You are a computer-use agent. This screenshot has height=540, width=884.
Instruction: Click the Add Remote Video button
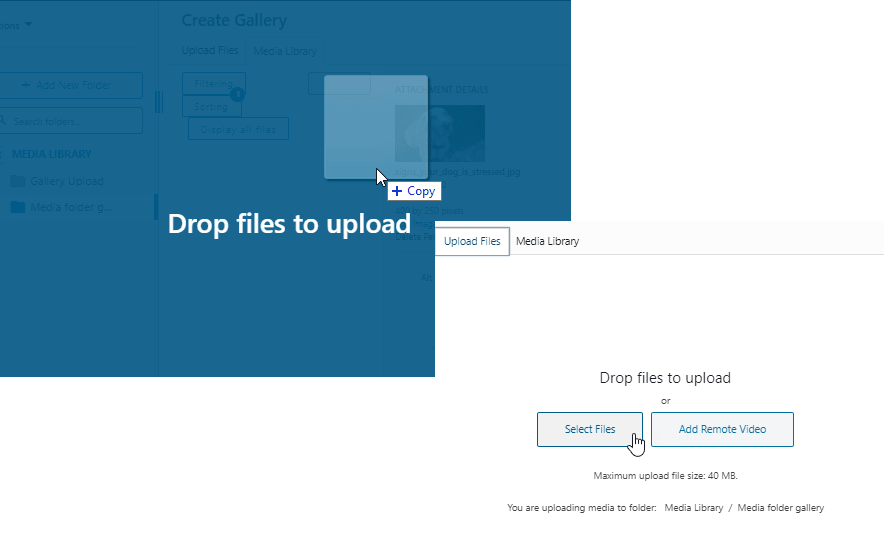(x=722, y=429)
